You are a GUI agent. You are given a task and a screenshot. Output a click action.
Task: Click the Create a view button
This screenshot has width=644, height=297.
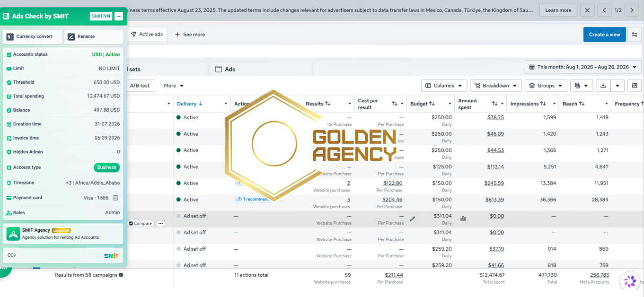click(604, 35)
